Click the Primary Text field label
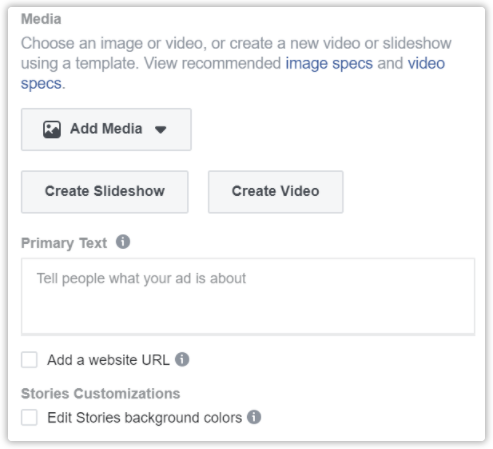The width and height of the screenshot is (493, 449). click(64, 243)
